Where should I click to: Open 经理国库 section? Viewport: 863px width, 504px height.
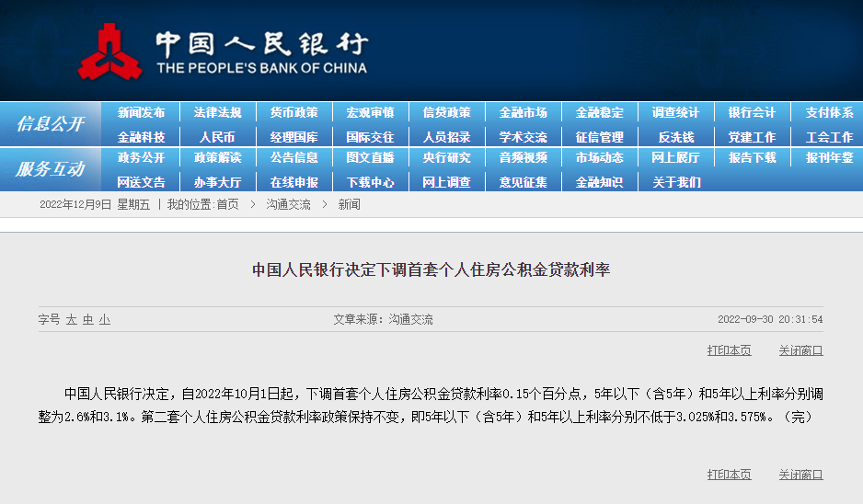293,137
